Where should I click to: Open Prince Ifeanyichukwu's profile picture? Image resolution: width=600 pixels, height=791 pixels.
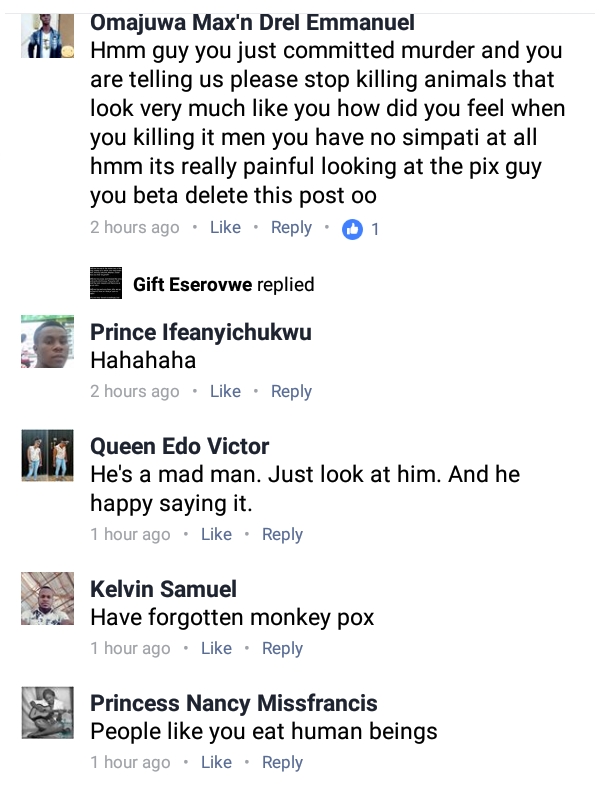(x=47, y=342)
